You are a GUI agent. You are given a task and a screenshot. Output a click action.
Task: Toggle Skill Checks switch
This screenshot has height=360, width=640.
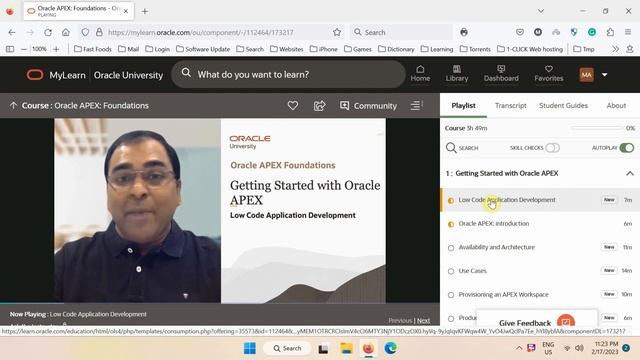click(552, 148)
